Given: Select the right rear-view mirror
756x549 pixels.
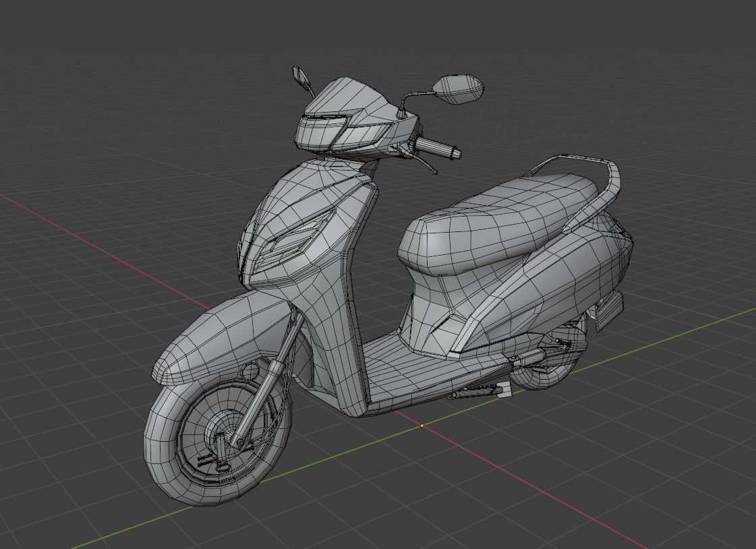Looking at the screenshot, I should click(458, 88).
